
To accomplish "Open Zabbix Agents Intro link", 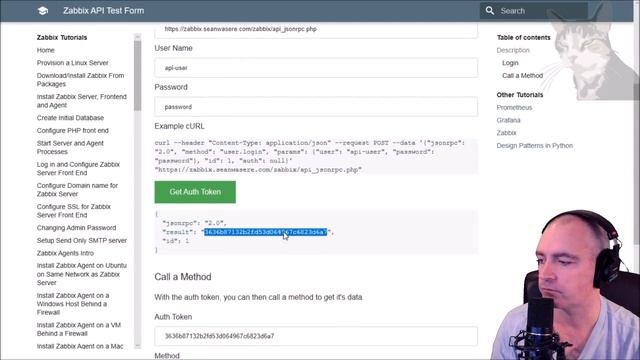I will (65, 253).
